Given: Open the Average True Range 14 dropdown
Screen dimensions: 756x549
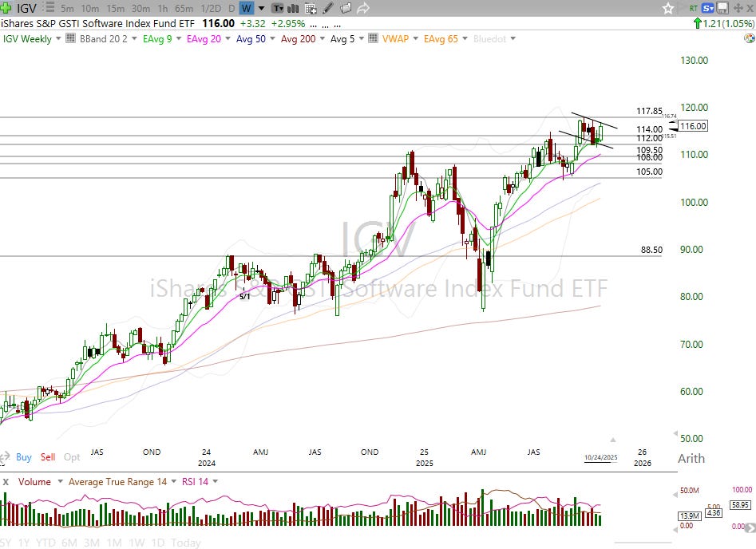Looking at the screenshot, I should pos(173,481).
